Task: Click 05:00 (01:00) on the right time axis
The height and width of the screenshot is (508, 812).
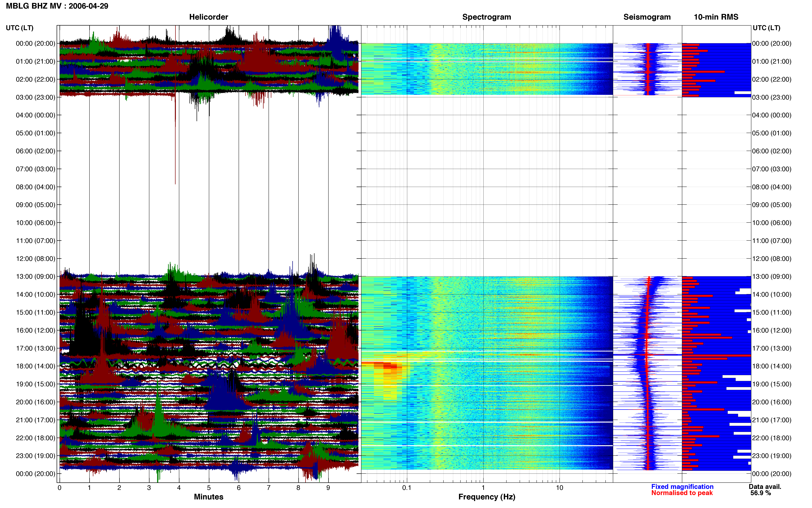Action: 771,133
